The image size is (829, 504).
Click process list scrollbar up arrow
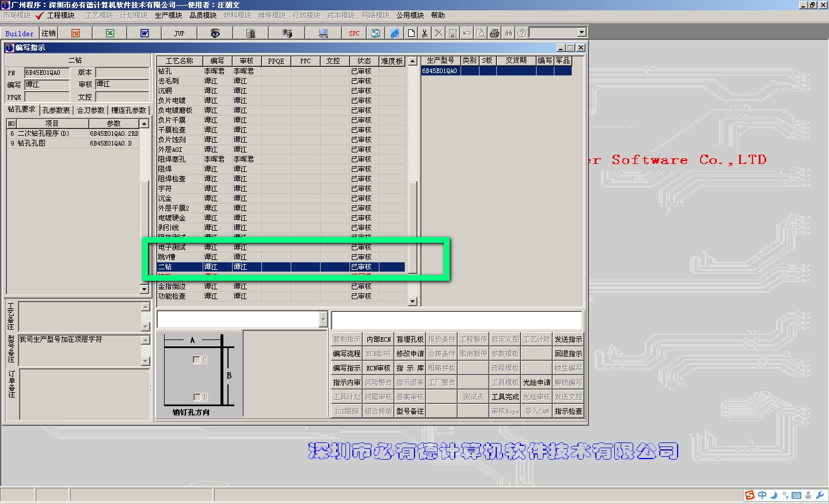pyautogui.click(x=412, y=61)
